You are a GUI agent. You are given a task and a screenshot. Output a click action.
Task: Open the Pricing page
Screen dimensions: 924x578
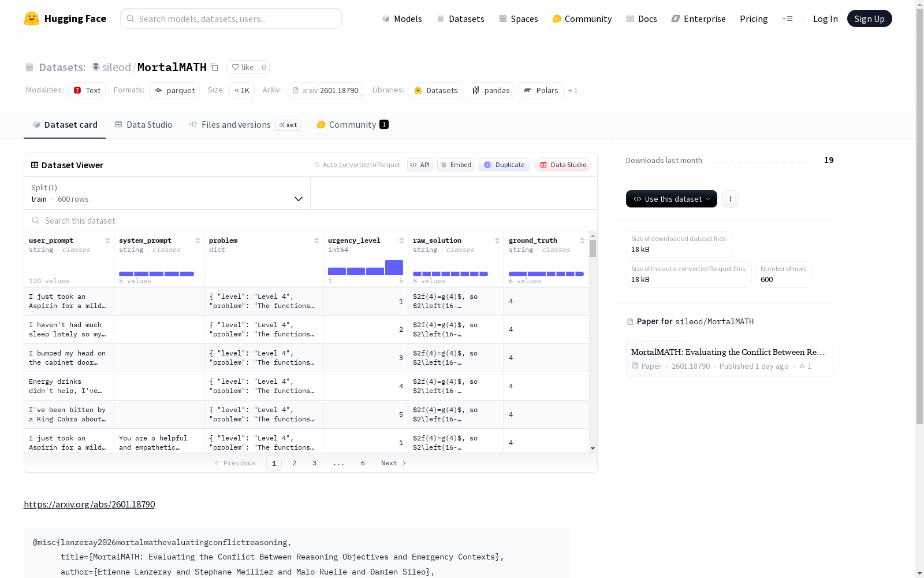pyautogui.click(x=754, y=18)
